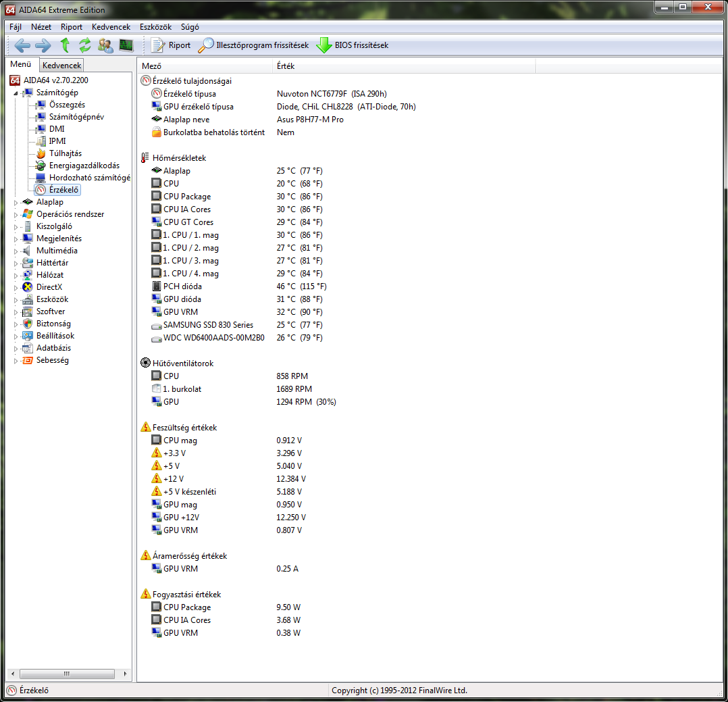The width and height of the screenshot is (728, 702).
Task: Select Számítógépnév in the tree
Action: 76,117
